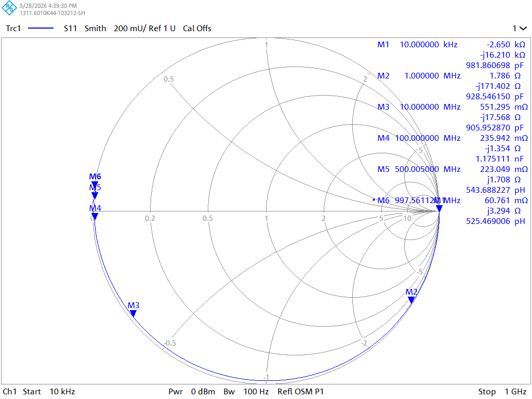The height and width of the screenshot is (399, 532).
Task: Select marker M5 triangle on the chart
Action: click(95, 195)
